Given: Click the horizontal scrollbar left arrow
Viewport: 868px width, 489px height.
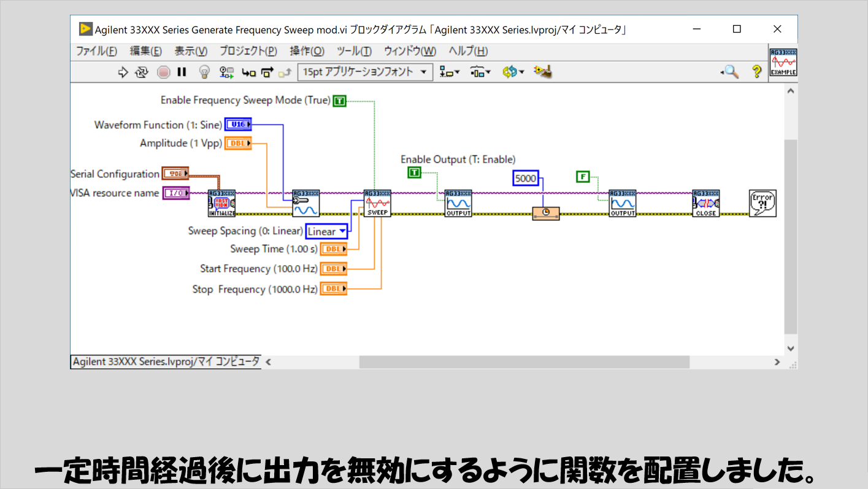Looking at the screenshot, I should point(268,362).
